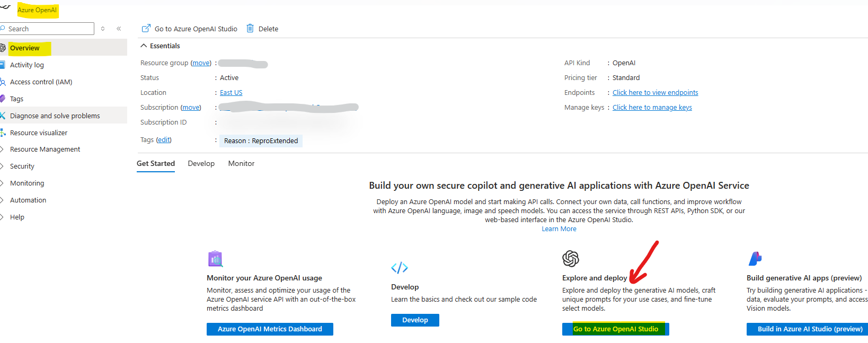Open Diagnose and solve problems
Viewport: 868px width, 343px height.
click(x=64, y=116)
